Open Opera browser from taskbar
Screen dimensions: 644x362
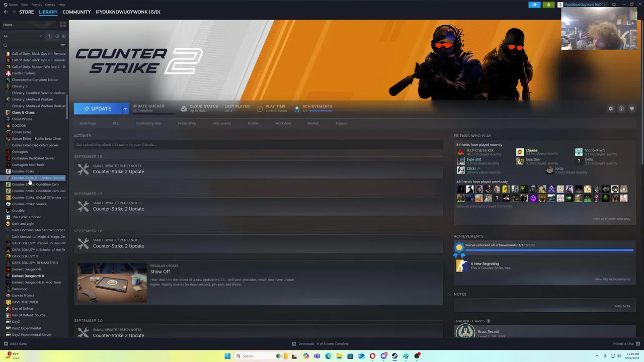(x=372, y=356)
